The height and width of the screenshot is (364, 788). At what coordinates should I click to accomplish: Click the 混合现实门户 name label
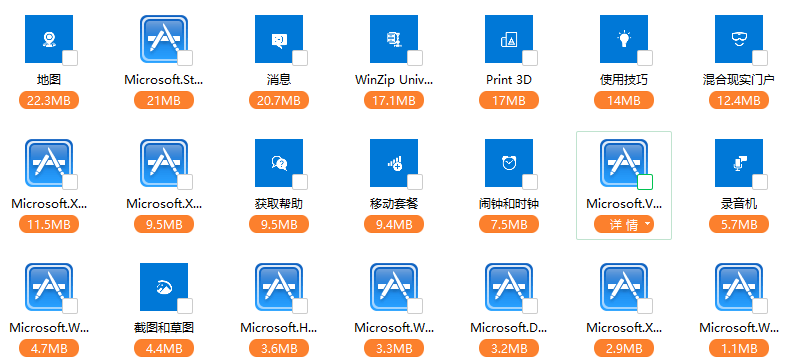tap(739, 79)
